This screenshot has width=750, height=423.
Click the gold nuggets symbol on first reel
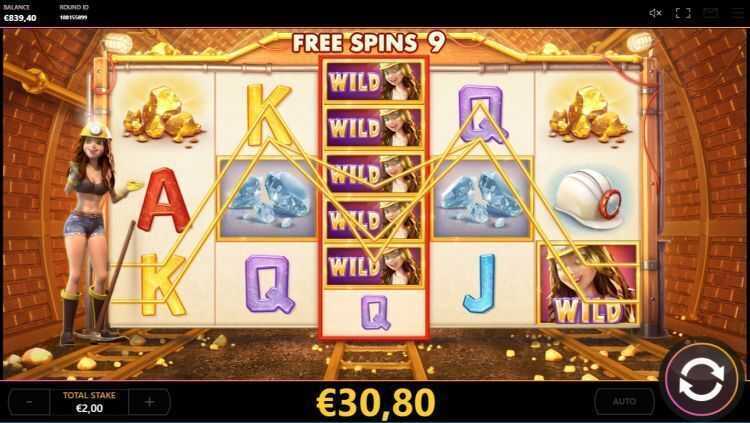(163, 115)
